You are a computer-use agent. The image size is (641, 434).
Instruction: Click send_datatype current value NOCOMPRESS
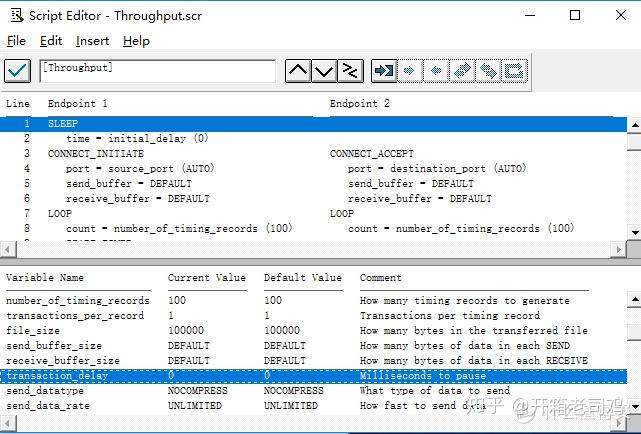click(x=197, y=391)
